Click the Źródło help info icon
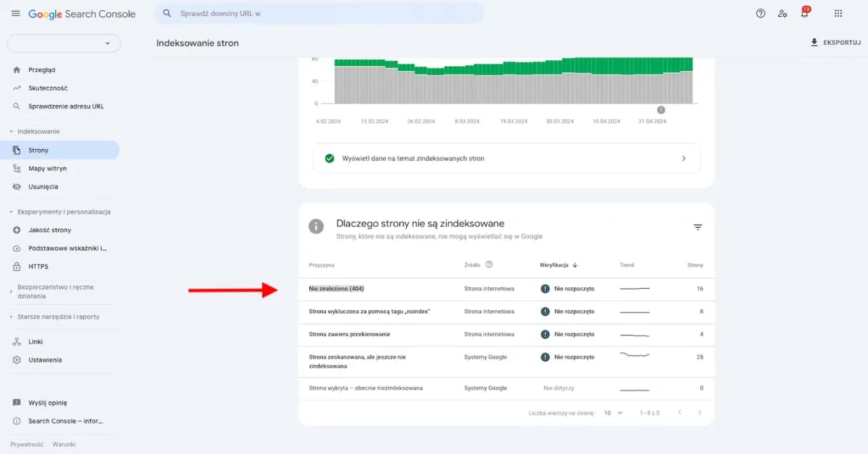Viewport: 868px width, 454px height. (x=489, y=265)
